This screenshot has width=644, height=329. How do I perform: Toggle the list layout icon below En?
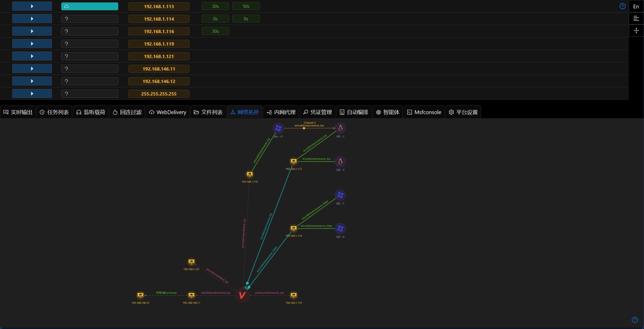pos(636,19)
